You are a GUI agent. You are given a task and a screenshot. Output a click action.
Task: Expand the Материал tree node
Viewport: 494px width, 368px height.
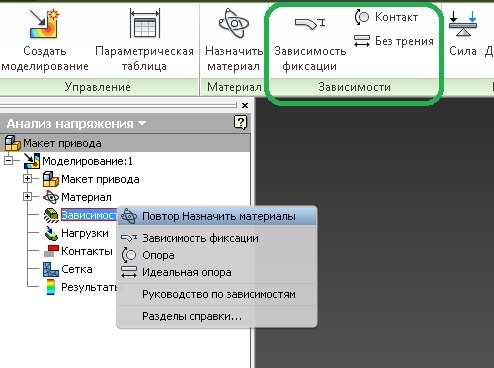tap(28, 197)
